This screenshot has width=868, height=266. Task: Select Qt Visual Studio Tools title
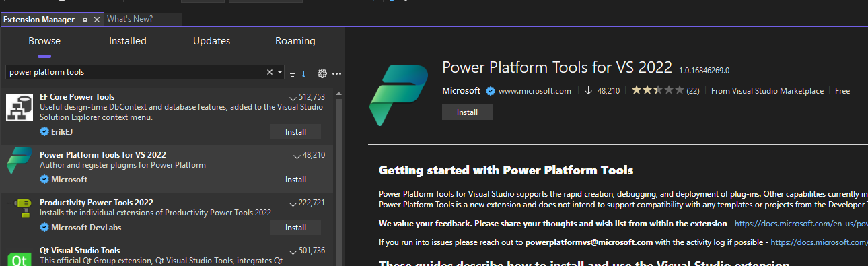[x=80, y=251]
